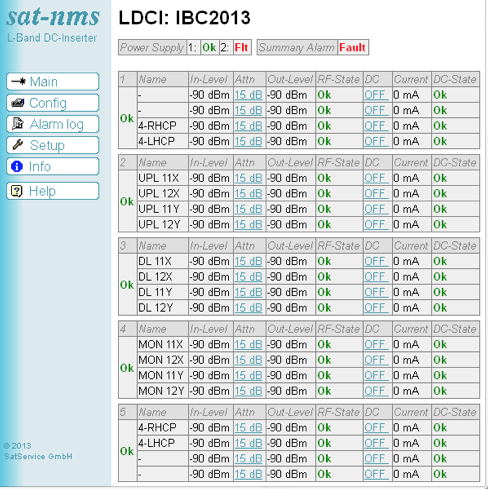
Task: Change 15 dB attenuation for DL 11X
Action: click(x=248, y=261)
